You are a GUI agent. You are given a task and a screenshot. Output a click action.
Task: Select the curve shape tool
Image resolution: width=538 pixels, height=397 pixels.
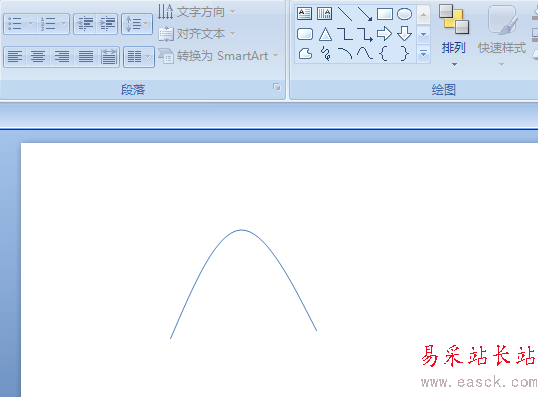(364, 53)
